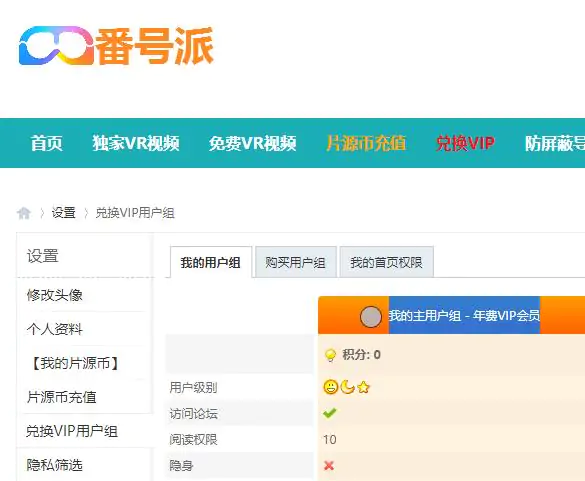Click the 访问论坛 row label
Screen dimensions: 585x481
pyautogui.click(x=193, y=413)
